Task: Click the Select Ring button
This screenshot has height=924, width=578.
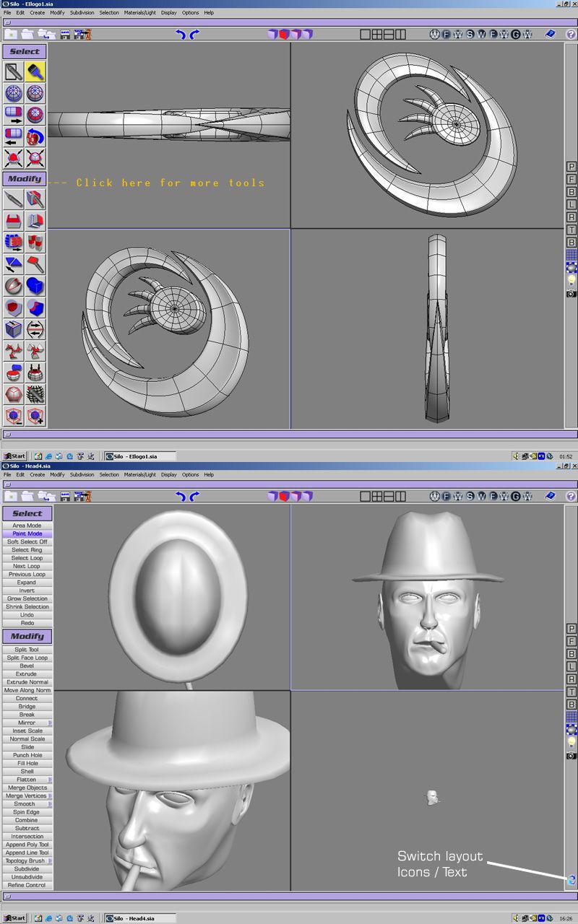Action: coord(27,549)
